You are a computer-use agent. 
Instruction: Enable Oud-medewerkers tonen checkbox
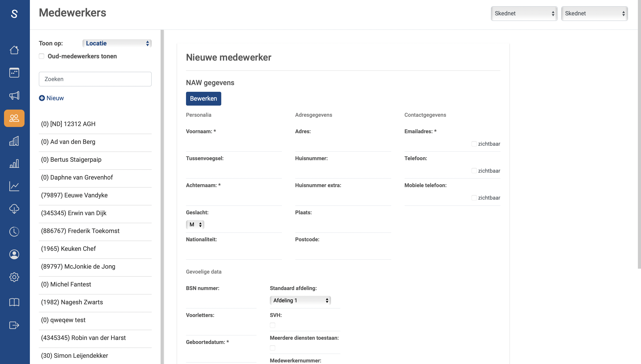[x=41, y=56]
